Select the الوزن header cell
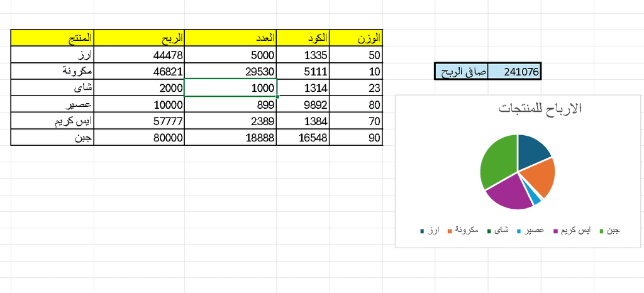Viewport: 644px width, 293px height. (x=356, y=38)
